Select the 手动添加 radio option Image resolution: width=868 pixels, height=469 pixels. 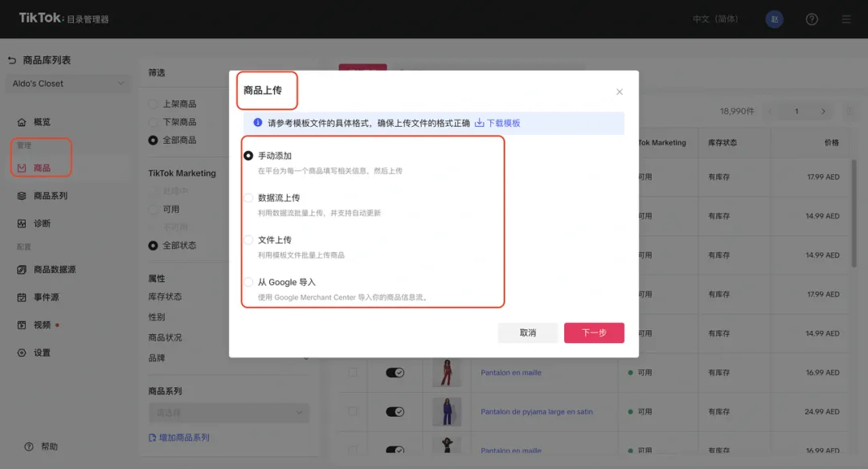248,156
